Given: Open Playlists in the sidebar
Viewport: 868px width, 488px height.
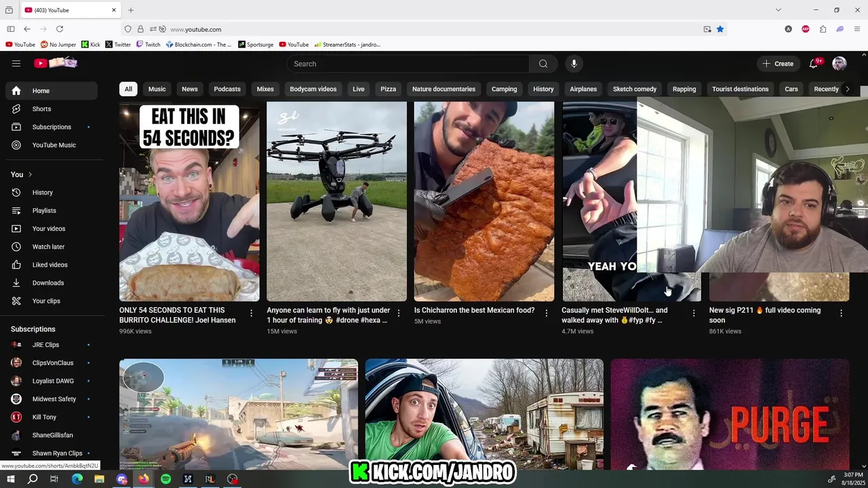Looking at the screenshot, I should click(x=52, y=211).
